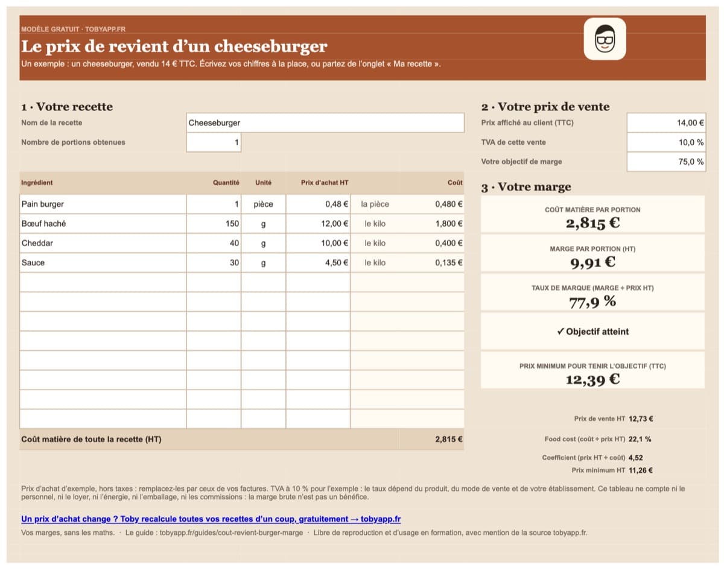The height and width of the screenshot is (588, 724).
Task: Select the unit cell 'g' for Bœuf haché
Action: (264, 224)
